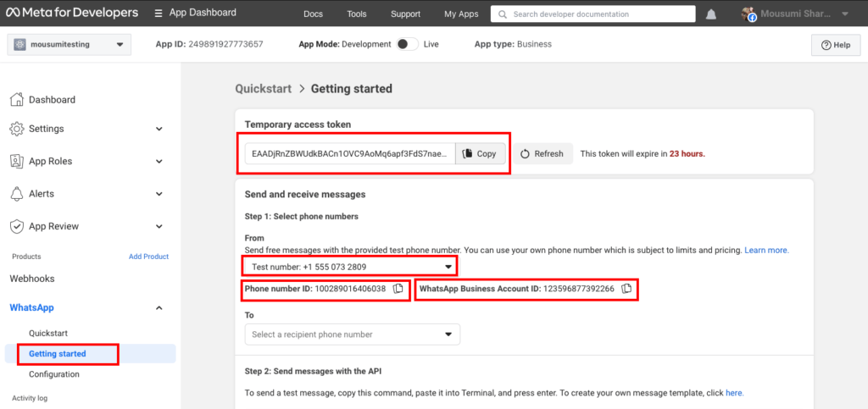Click the App ID number text
This screenshot has width=868, height=409.
pyautogui.click(x=225, y=44)
